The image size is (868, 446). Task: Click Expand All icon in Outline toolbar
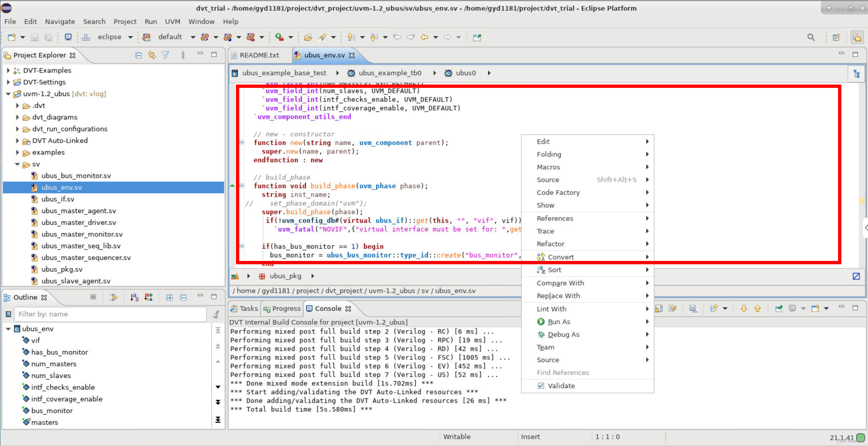(x=169, y=297)
